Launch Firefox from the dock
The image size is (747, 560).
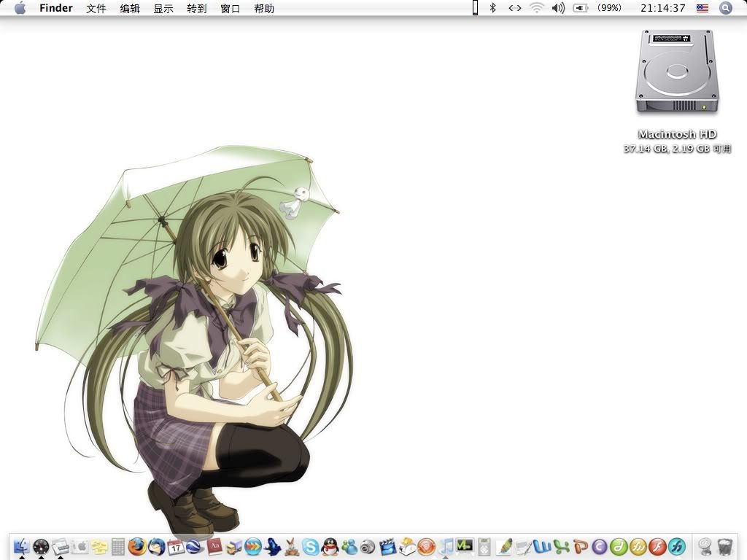click(x=137, y=546)
